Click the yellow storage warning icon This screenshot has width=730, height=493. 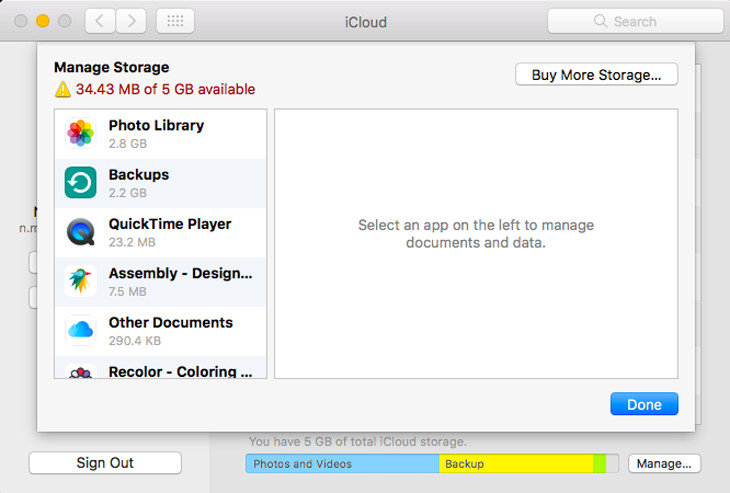[x=63, y=90]
